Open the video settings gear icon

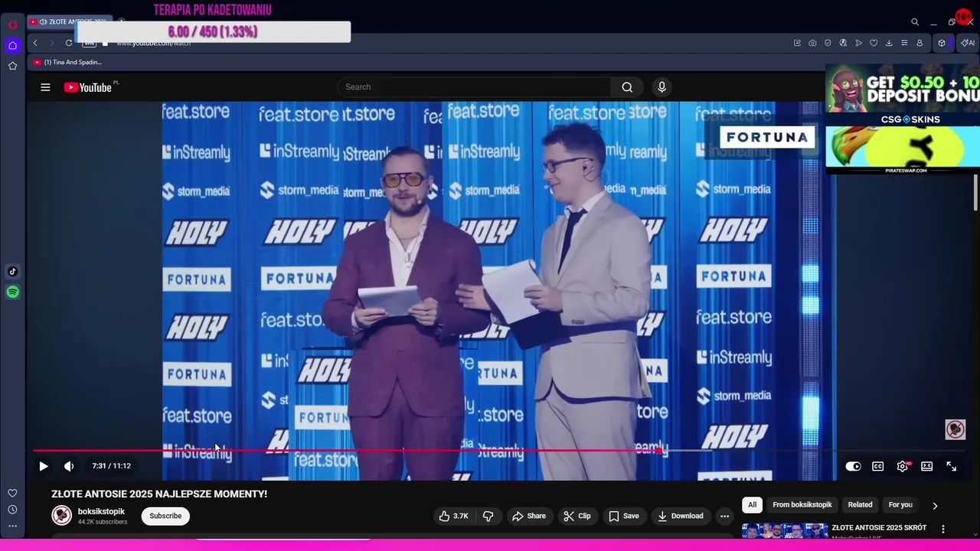click(x=903, y=466)
